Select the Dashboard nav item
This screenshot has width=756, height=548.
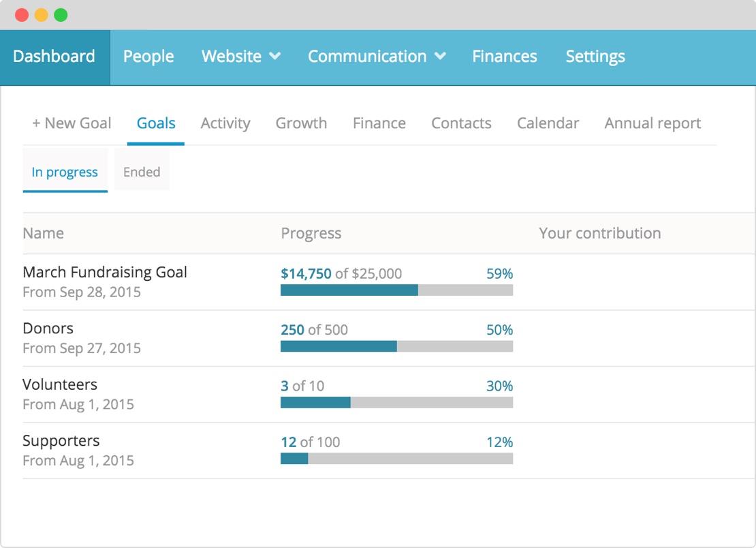54,57
